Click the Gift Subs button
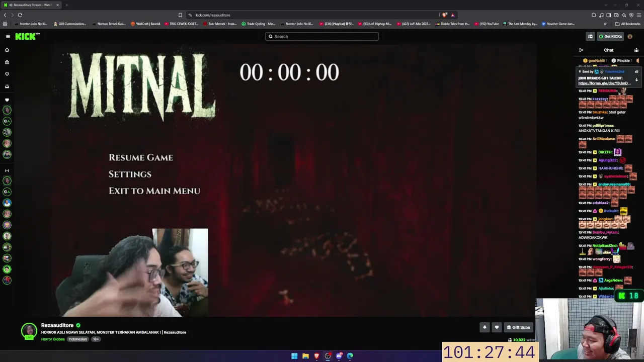The image size is (644, 362). click(518, 327)
